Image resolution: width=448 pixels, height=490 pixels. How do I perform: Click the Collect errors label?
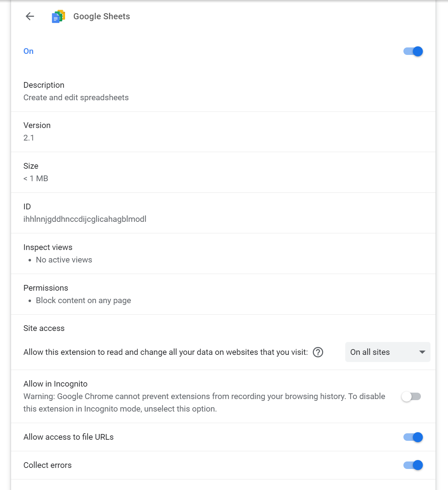tap(47, 465)
